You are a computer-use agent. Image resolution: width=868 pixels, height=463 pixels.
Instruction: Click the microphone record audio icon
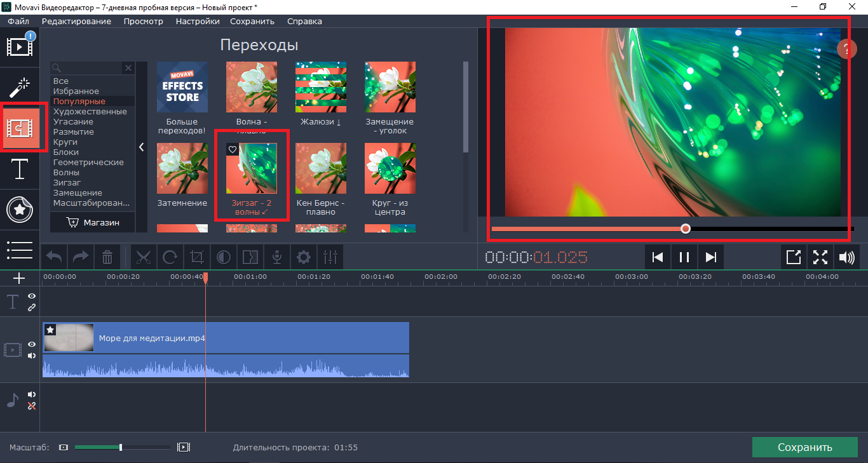click(x=277, y=257)
